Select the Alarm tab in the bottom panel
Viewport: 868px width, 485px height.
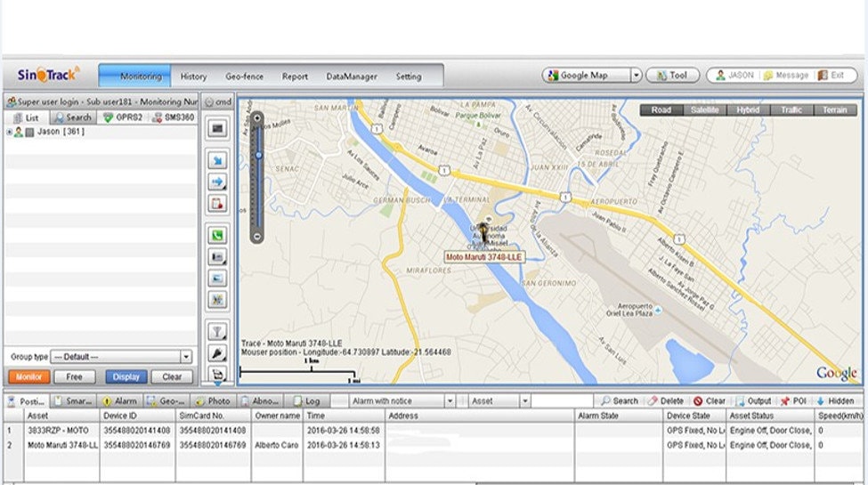click(x=120, y=400)
